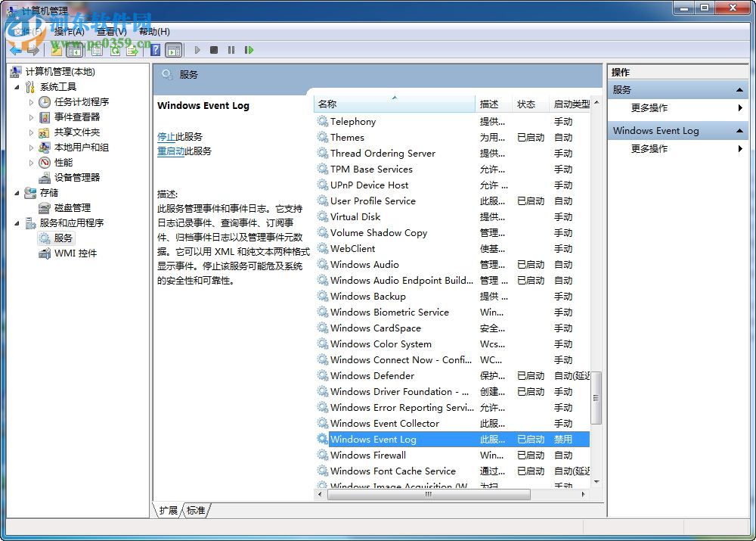
Task: Open the Help question mark icon
Action: [x=155, y=50]
